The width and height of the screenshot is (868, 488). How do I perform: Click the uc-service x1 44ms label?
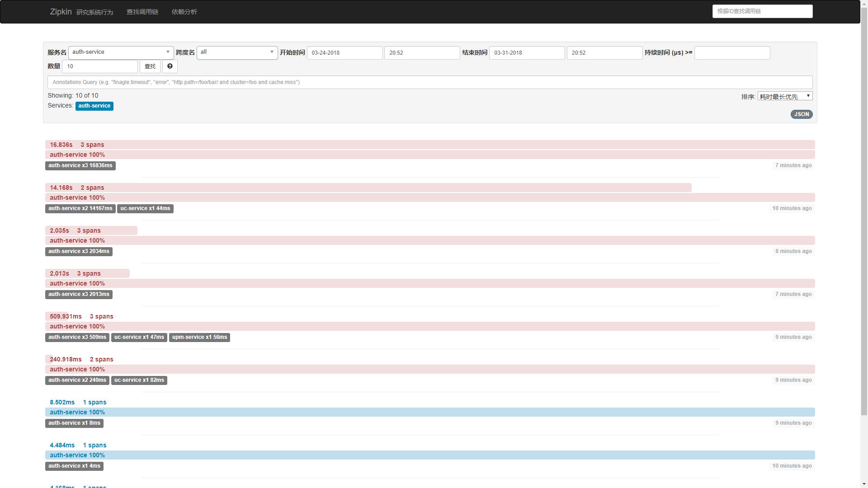coord(145,209)
